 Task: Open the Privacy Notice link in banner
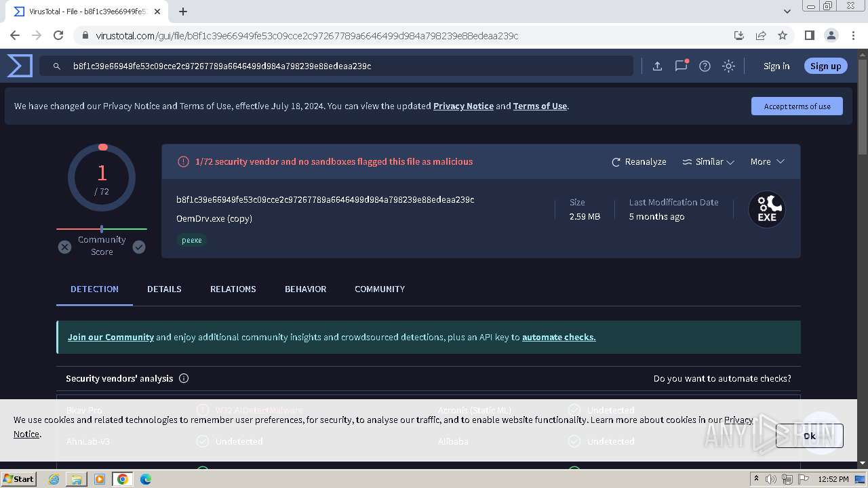click(x=463, y=106)
